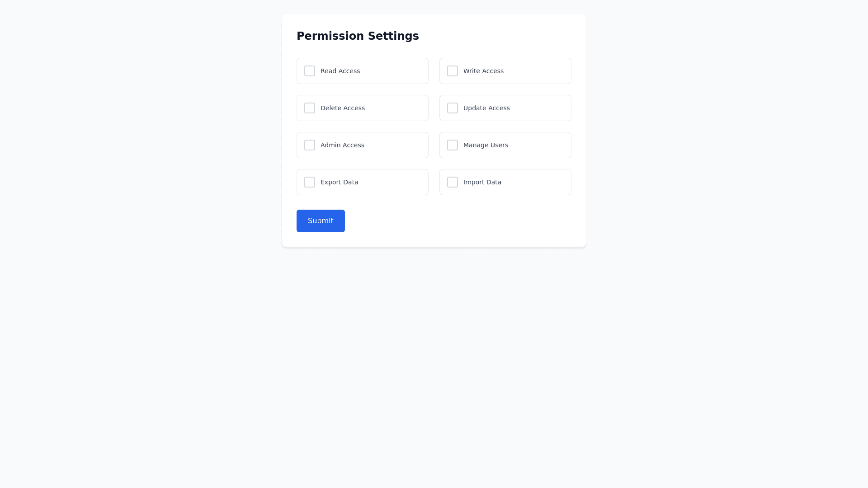The width and height of the screenshot is (868, 488).
Task: Click the "Write Access" label text
Action: tap(483, 71)
